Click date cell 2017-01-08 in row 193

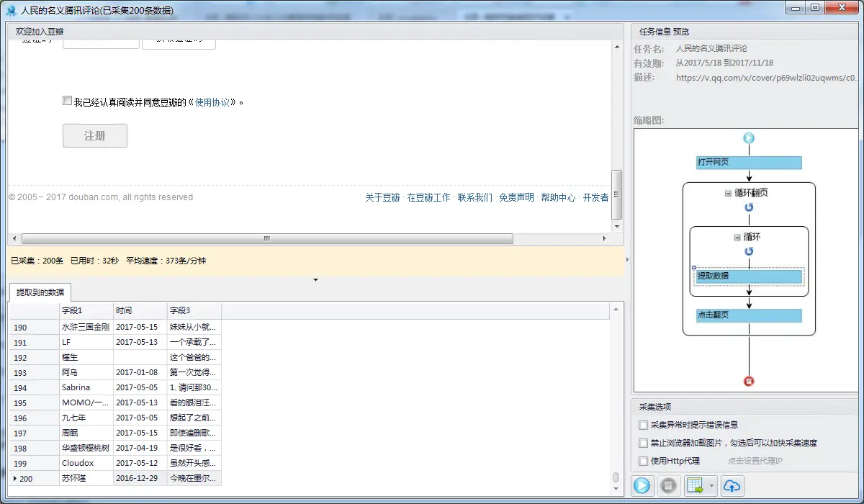pyautogui.click(x=140, y=372)
